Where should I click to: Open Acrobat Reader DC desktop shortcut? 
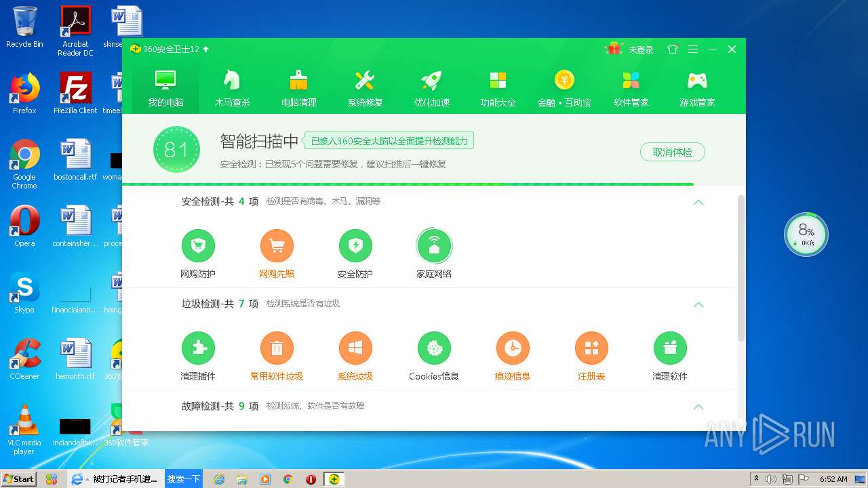[75, 30]
